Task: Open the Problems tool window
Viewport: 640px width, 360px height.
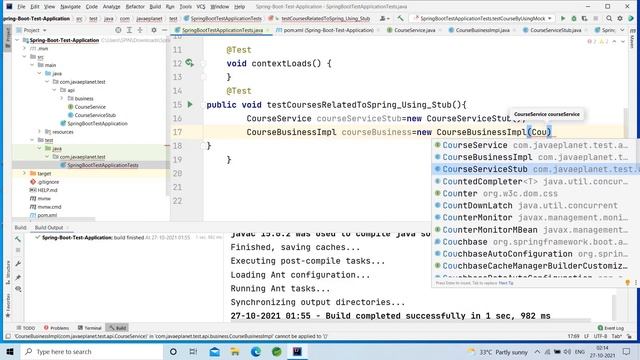Action: click(57, 328)
